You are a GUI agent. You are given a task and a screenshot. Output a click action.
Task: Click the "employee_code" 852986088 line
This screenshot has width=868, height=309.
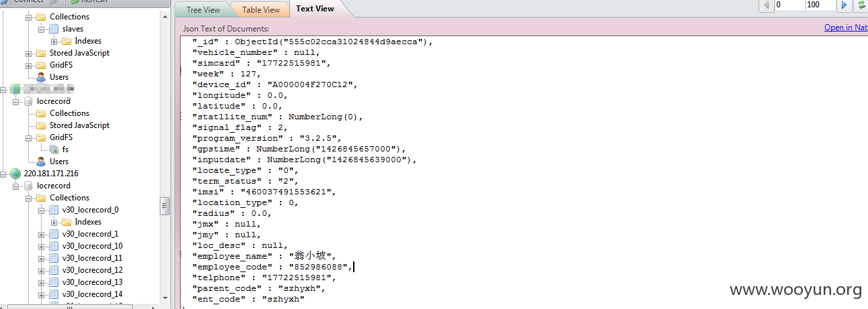click(272, 267)
